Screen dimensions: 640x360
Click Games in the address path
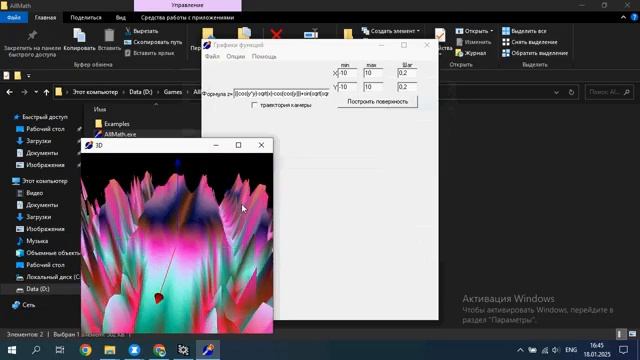[173, 92]
